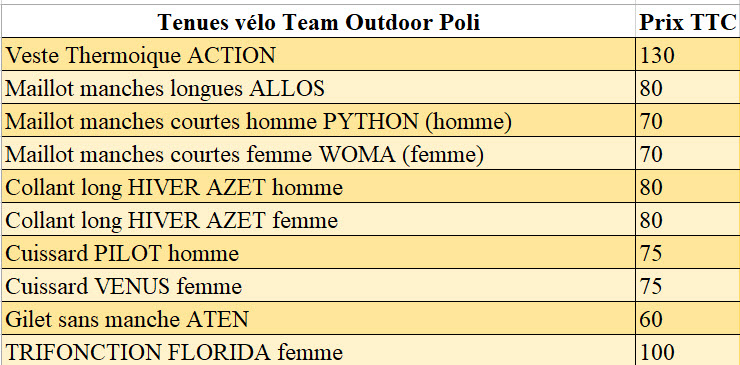Click the Maillot manches courtes femme WOMA cell

pyautogui.click(x=319, y=153)
